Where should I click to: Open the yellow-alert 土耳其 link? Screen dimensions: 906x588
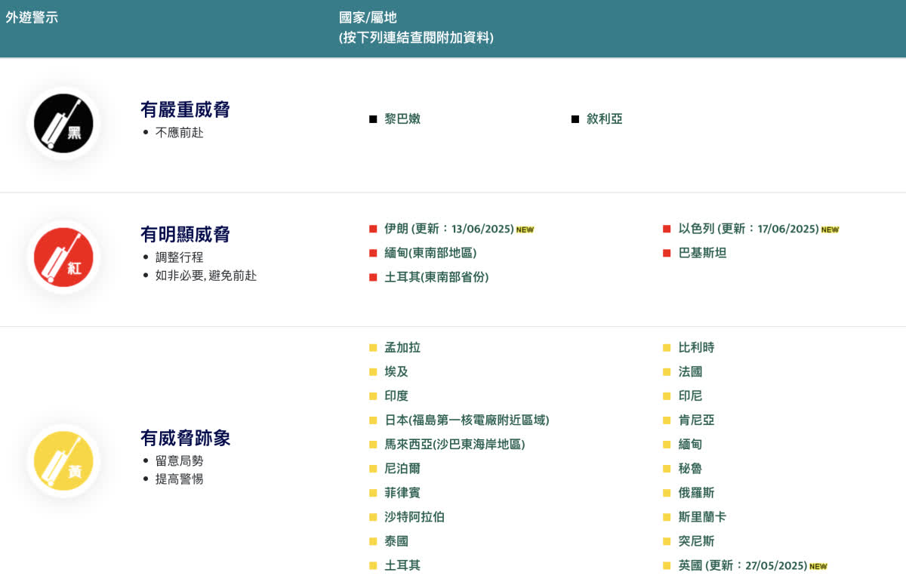point(402,565)
